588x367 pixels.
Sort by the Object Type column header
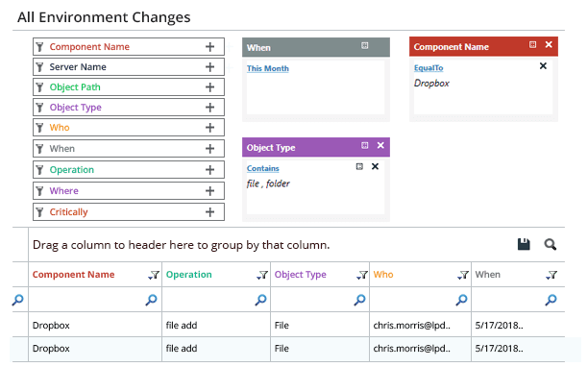(300, 275)
